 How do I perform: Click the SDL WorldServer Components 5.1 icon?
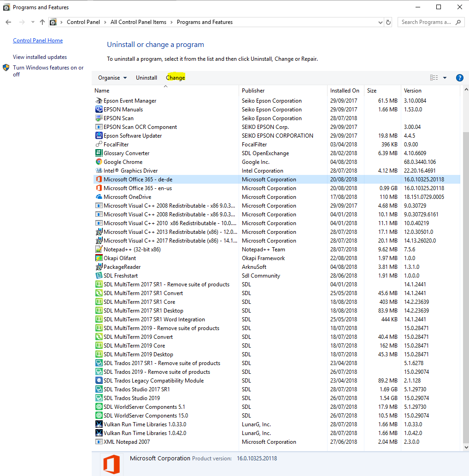click(x=99, y=407)
